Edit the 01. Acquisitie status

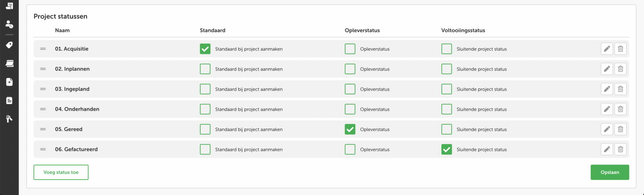click(x=607, y=49)
